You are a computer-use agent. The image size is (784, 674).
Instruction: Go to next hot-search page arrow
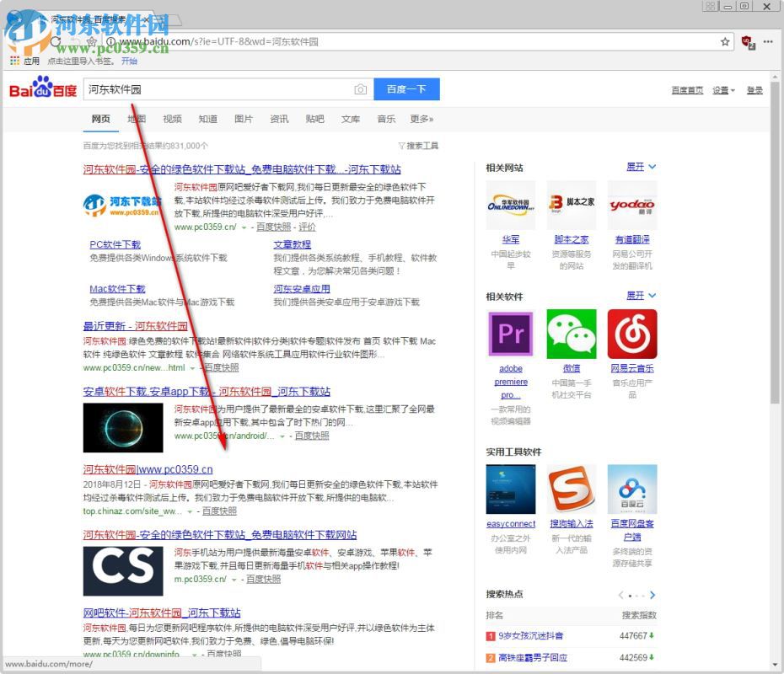click(652, 595)
